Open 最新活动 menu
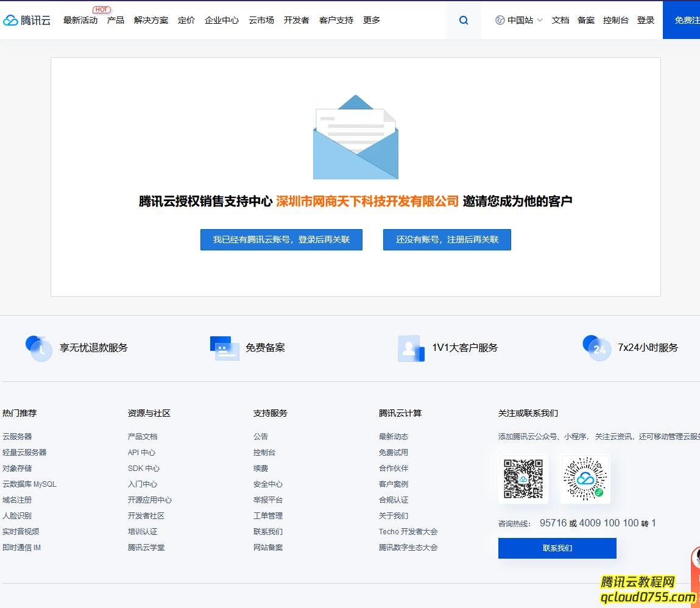The image size is (700, 608). tap(80, 20)
